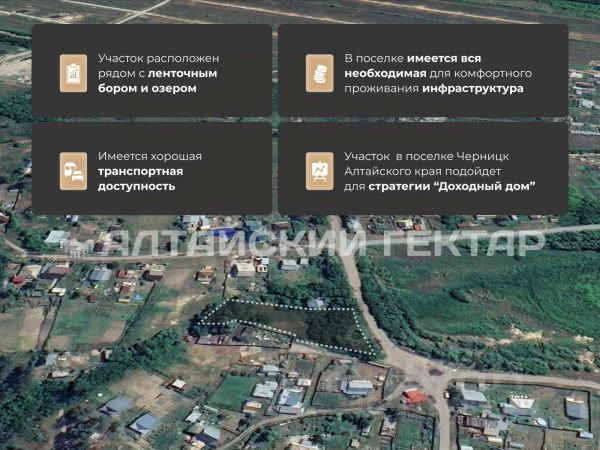
Task: Click the presentation easel chart icon
Action: (x=320, y=171)
